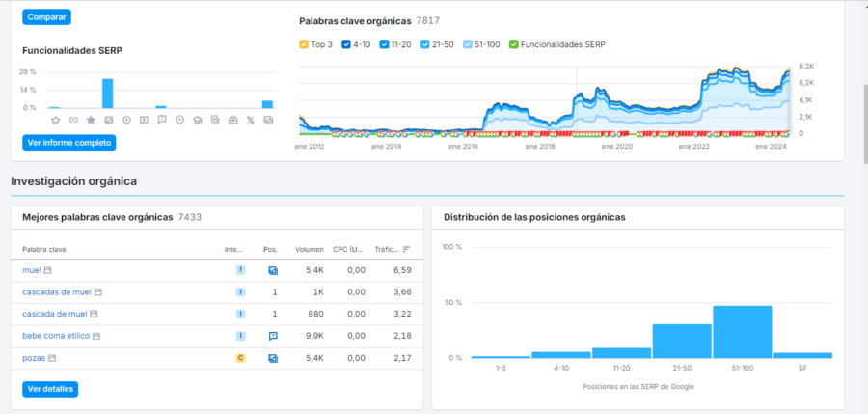This screenshot has height=414, width=868.
Task: Click the image pack icon under SERP chart
Action: [x=108, y=120]
